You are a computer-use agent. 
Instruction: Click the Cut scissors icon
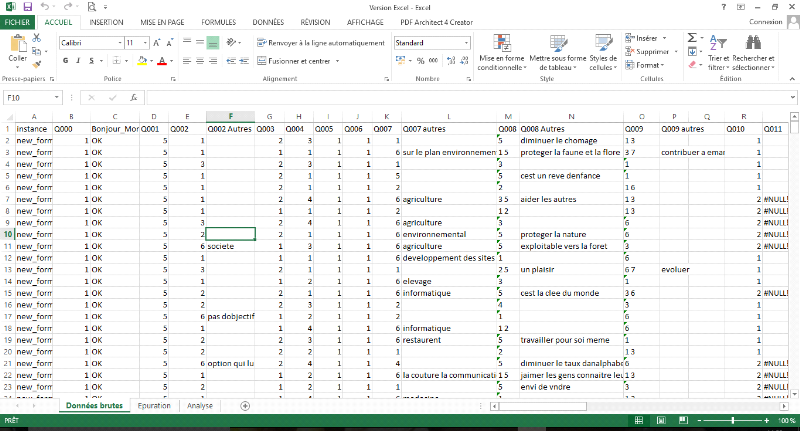coord(38,38)
